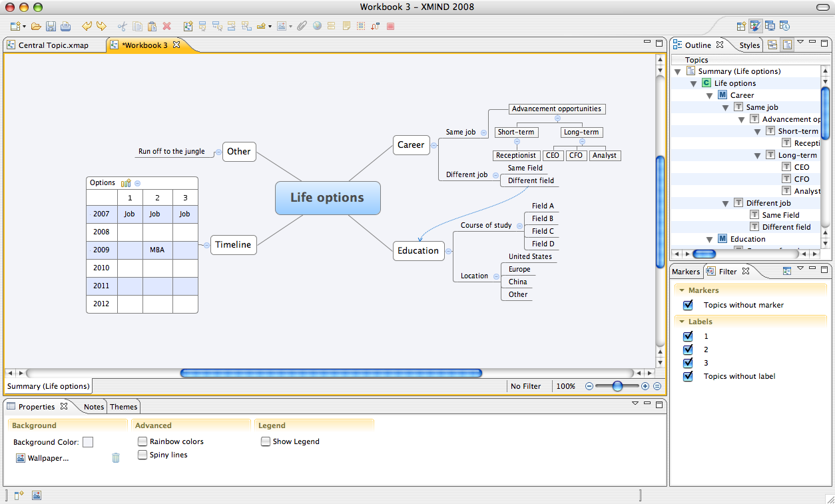The height and width of the screenshot is (504, 835).
Task: Enable the Spiny lines checkbox
Action: click(142, 455)
